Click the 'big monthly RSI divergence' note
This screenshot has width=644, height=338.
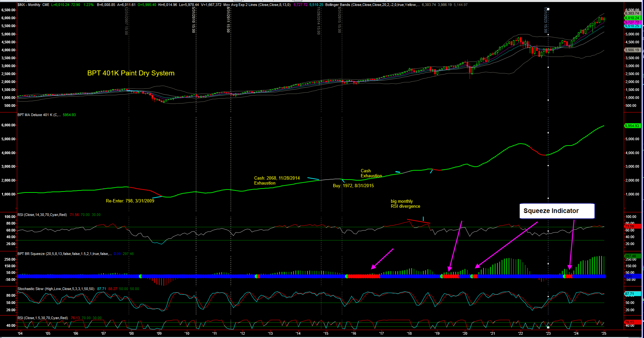(x=405, y=204)
